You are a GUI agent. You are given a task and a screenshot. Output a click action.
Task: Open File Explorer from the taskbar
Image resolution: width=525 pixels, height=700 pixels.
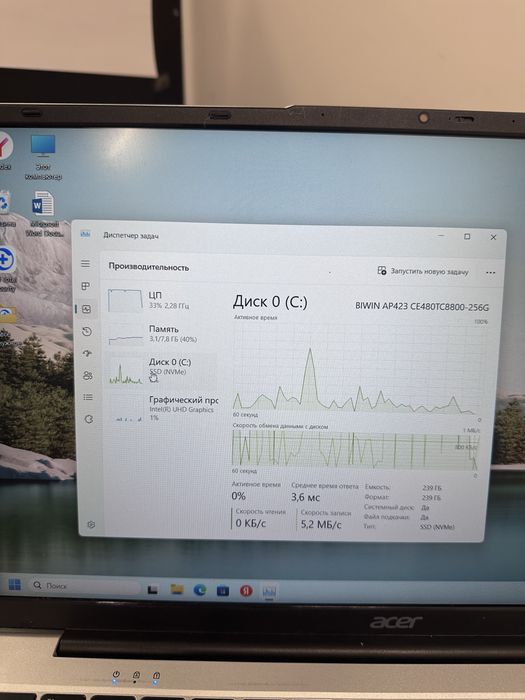click(177, 590)
